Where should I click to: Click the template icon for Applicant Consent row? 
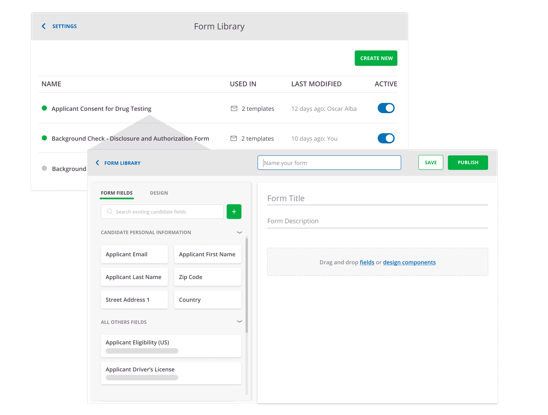pyautogui.click(x=234, y=108)
